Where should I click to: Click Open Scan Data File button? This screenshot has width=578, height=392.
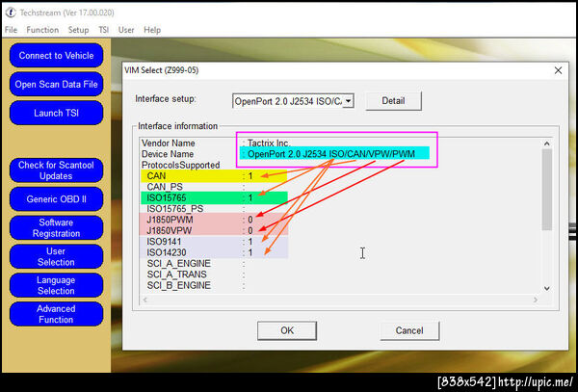tap(57, 85)
